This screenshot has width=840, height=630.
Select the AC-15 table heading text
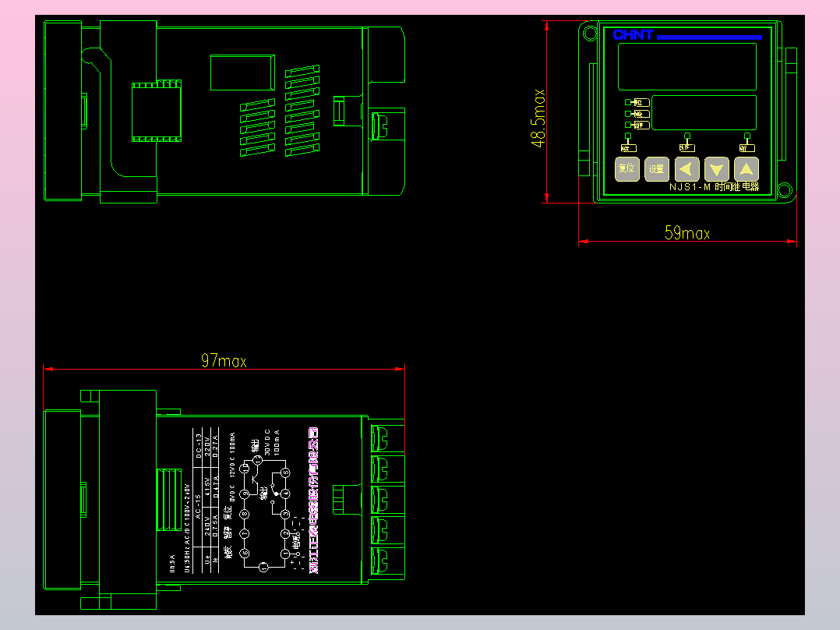(x=198, y=507)
